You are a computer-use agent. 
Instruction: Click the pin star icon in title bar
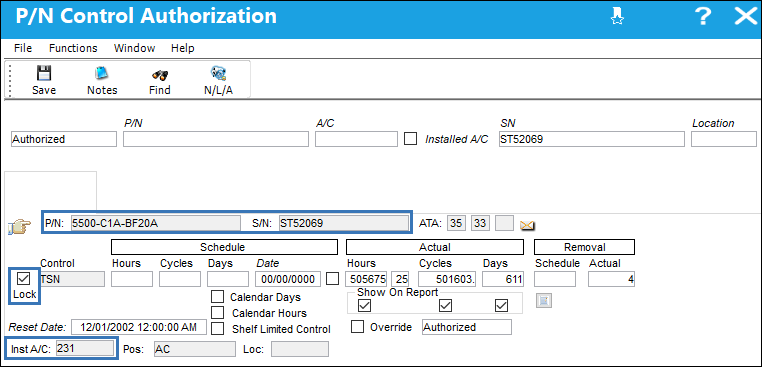pos(618,17)
